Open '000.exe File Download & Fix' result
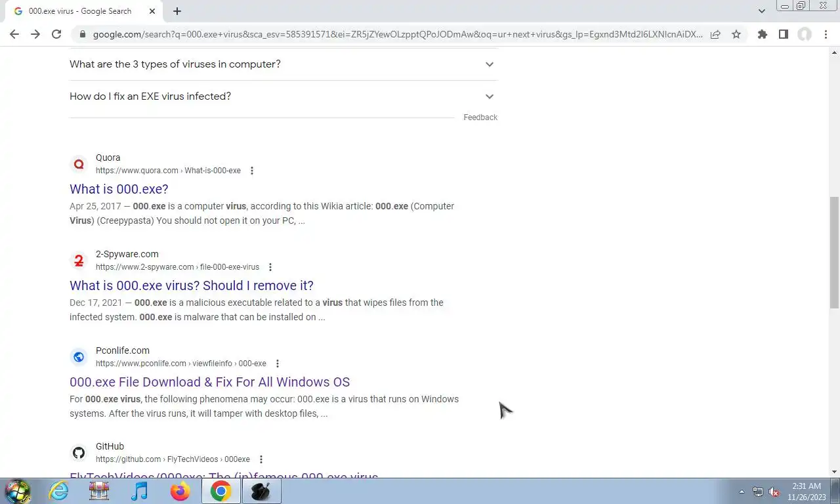This screenshot has width=840, height=504. (x=209, y=382)
